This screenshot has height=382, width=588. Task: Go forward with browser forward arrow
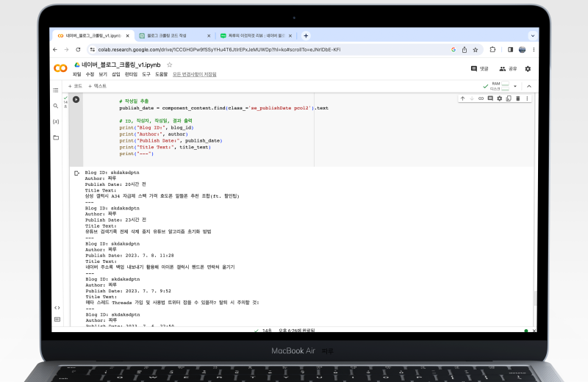point(66,49)
